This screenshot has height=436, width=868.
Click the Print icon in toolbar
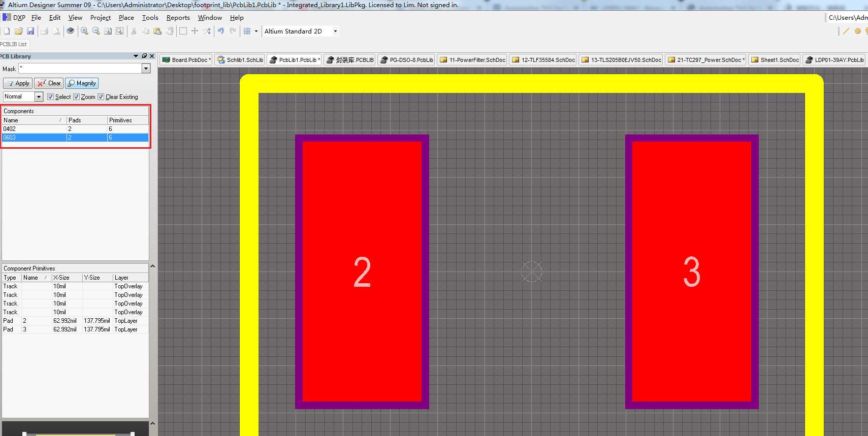(45, 31)
